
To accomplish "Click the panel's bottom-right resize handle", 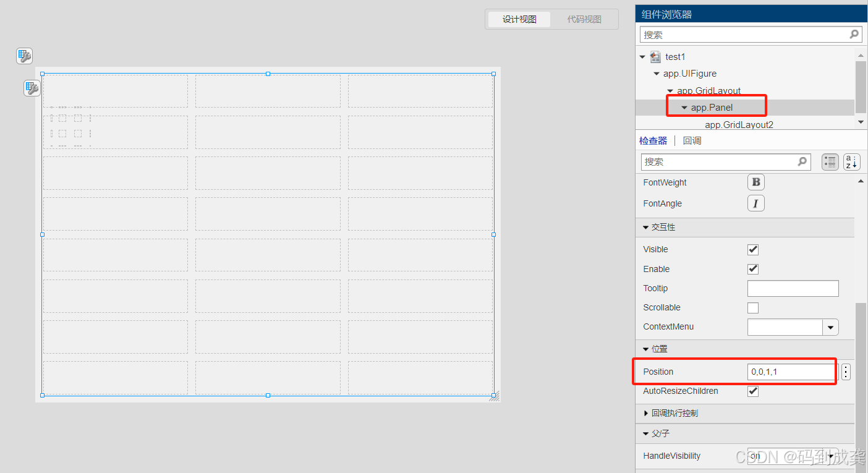I will [493, 395].
